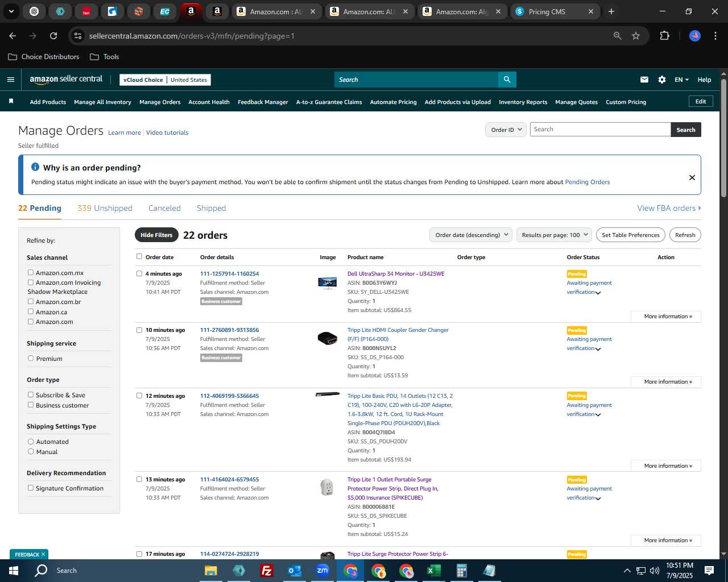Open the Order date (descending) sort dropdown
The height and width of the screenshot is (582, 728).
(x=471, y=235)
